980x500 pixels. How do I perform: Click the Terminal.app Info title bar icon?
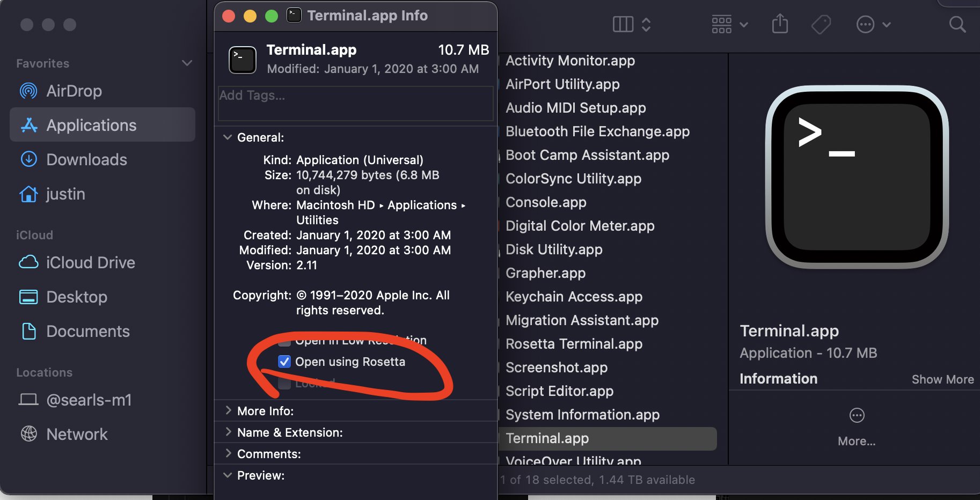coord(294,15)
